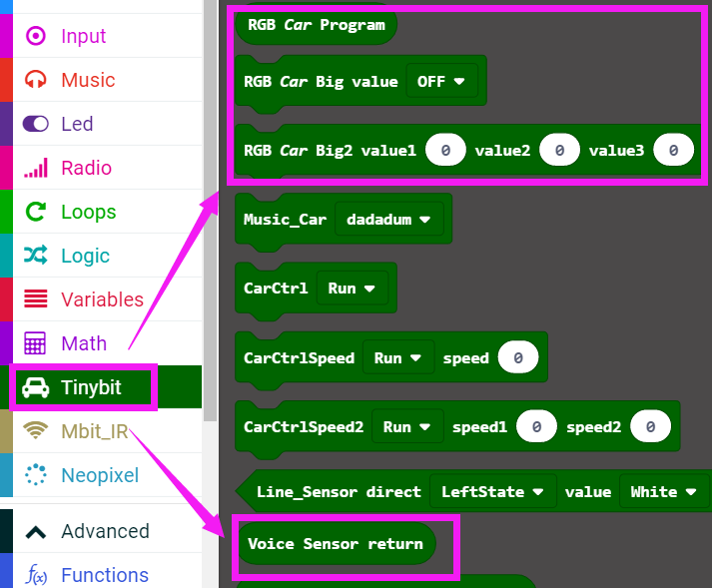This screenshot has height=588, width=712.
Task: Select the RGB Car Program block
Action: click(x=316, y=25)
